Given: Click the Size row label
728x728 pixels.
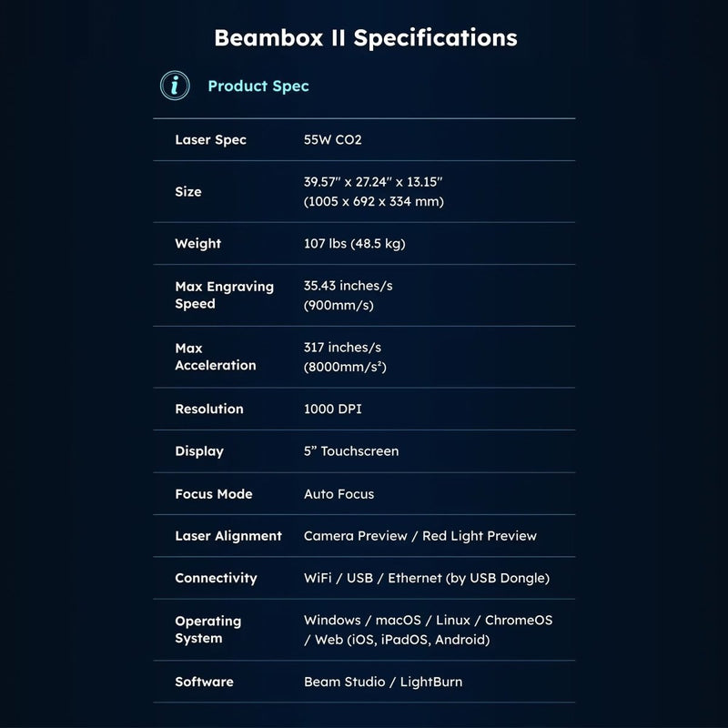Looking at the screenshot, I should click(188, 191).
